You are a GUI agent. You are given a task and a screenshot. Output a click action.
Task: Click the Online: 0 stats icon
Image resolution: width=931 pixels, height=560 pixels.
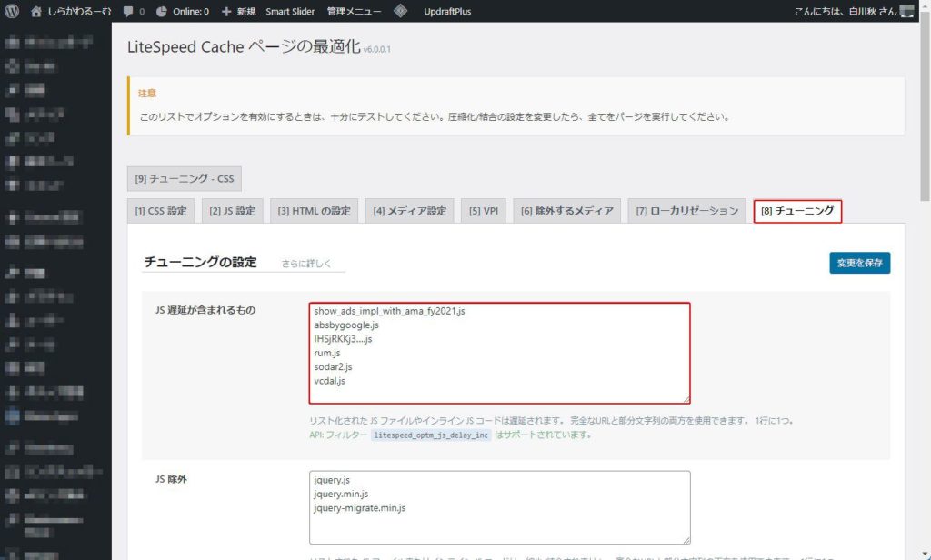click(x=162, y=12)
